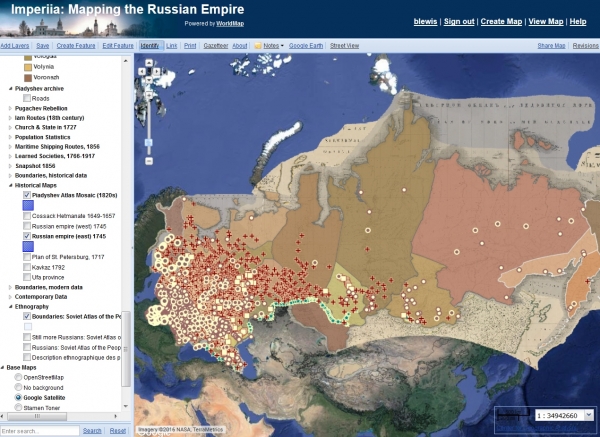
Task: Click the zoom out minus button
Action: click(x=149, y=161)
